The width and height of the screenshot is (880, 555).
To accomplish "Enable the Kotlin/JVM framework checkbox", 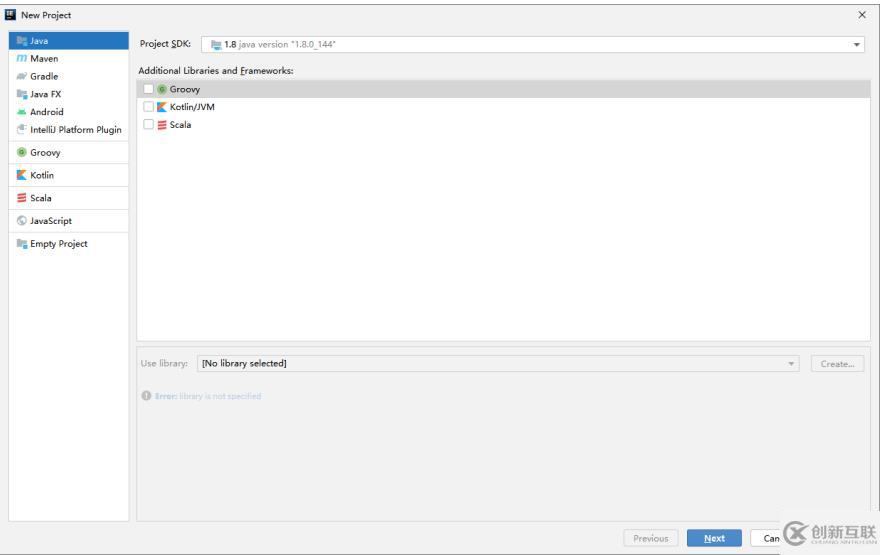I will pos(148,107).
